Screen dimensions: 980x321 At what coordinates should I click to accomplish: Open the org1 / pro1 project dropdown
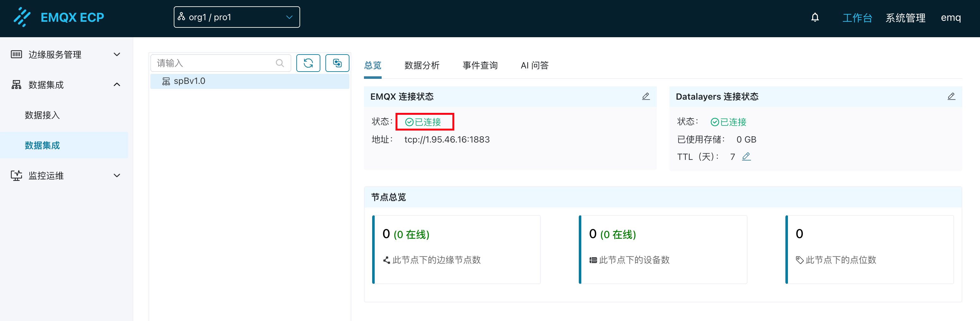point(237,17)
